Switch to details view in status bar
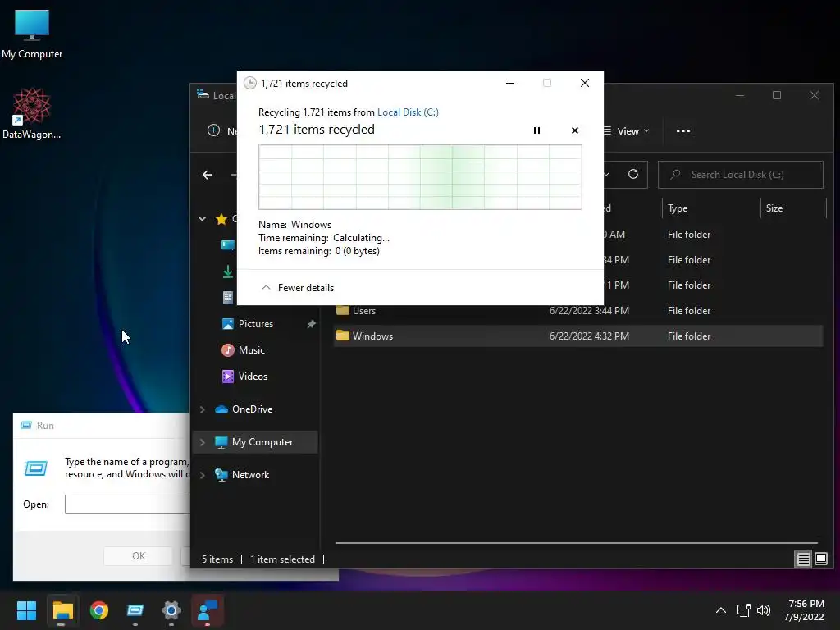The width and height of the screenshot is (840, 630). click(803, 559)
